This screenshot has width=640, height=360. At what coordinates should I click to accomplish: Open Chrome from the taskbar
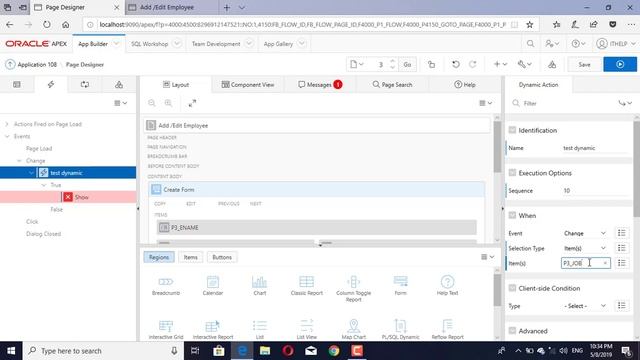(x=334, y=351)
